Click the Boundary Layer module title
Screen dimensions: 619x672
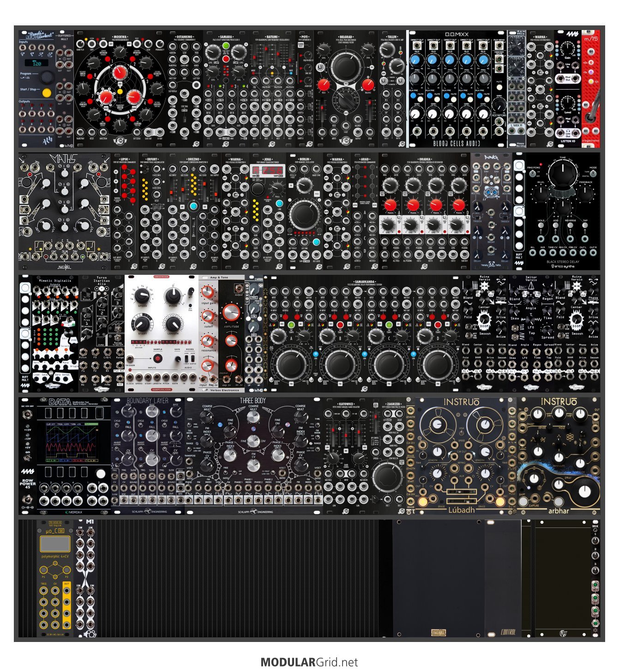[148, 401]
